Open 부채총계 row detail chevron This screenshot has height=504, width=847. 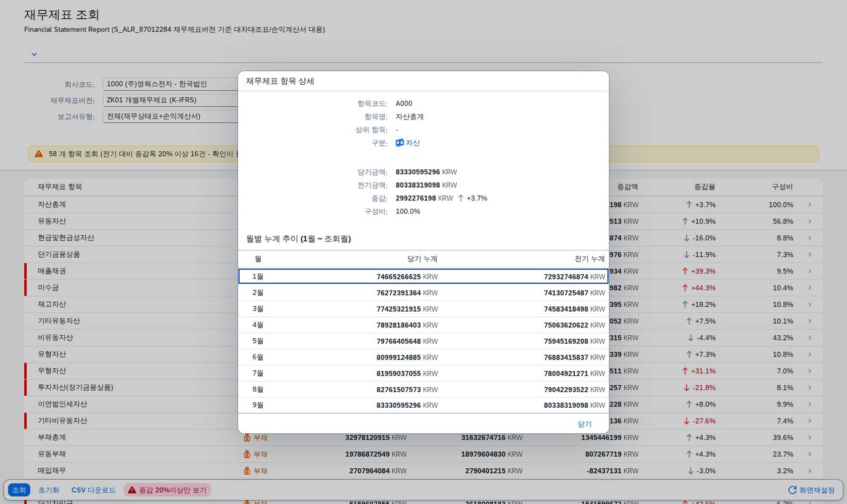click(x=809, y=437)
